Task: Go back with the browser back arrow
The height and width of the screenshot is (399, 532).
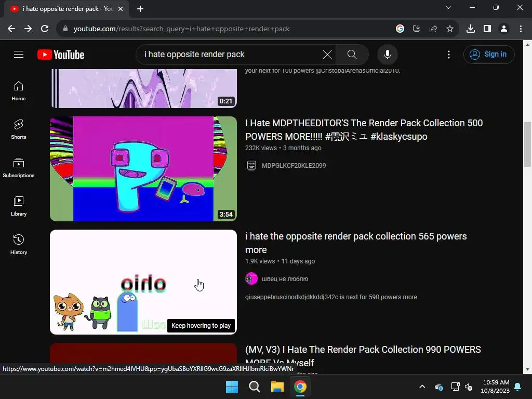Action: [11, 29]
